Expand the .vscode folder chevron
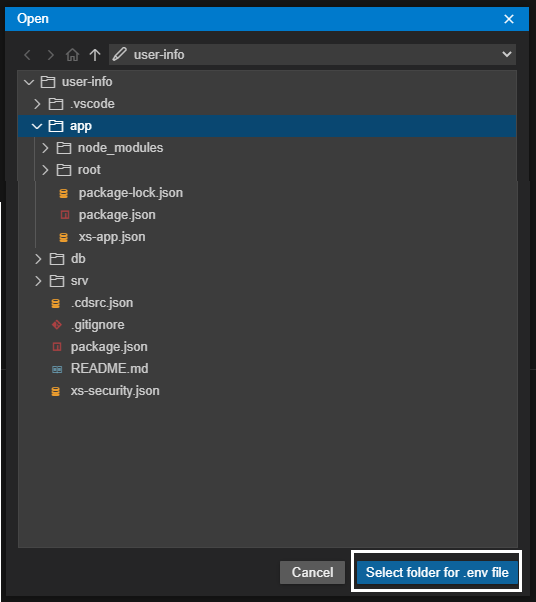Viewport: 536px width, 602px height. 37,104
